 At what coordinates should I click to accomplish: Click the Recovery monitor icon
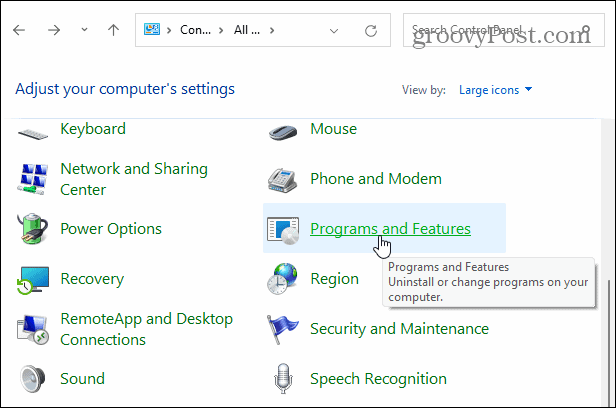tap(33, 280)
